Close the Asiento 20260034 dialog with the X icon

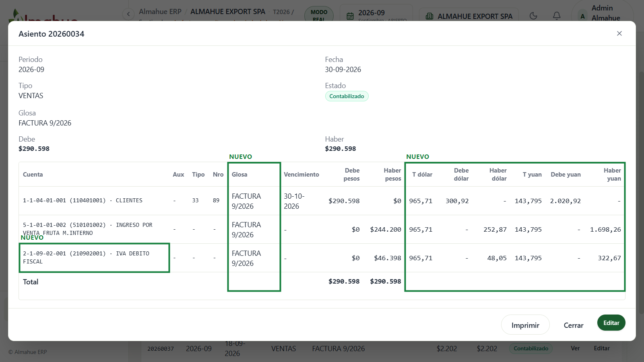point(619,33)
